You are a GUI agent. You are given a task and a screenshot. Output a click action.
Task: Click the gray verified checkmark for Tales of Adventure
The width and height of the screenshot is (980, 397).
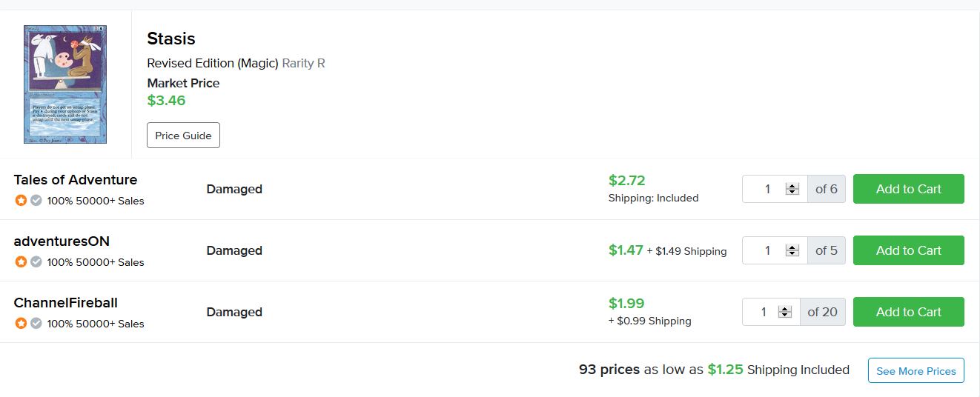click(x=36, y=200)
